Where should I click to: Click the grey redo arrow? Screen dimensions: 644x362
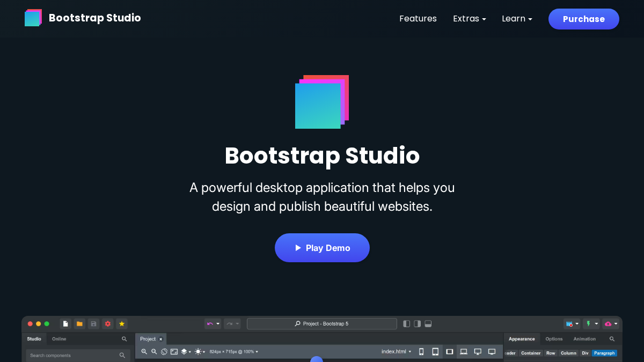tap(229, 324)
